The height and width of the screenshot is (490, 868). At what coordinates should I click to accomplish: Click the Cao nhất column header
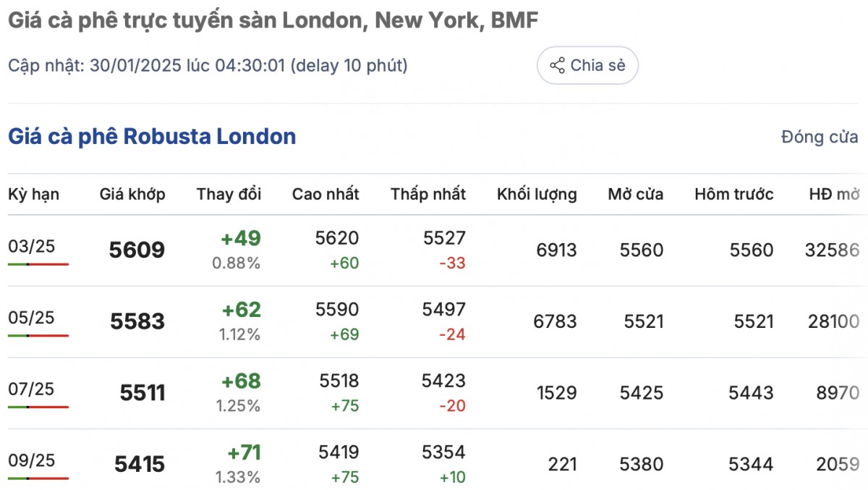click(325, 194)
